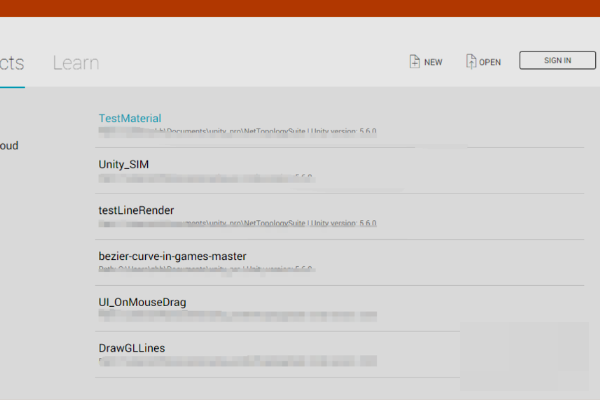Viewport: 600px width, 400px height.
Task: Click the path line under TestMaterial
Action: click(x=237, y=131)
